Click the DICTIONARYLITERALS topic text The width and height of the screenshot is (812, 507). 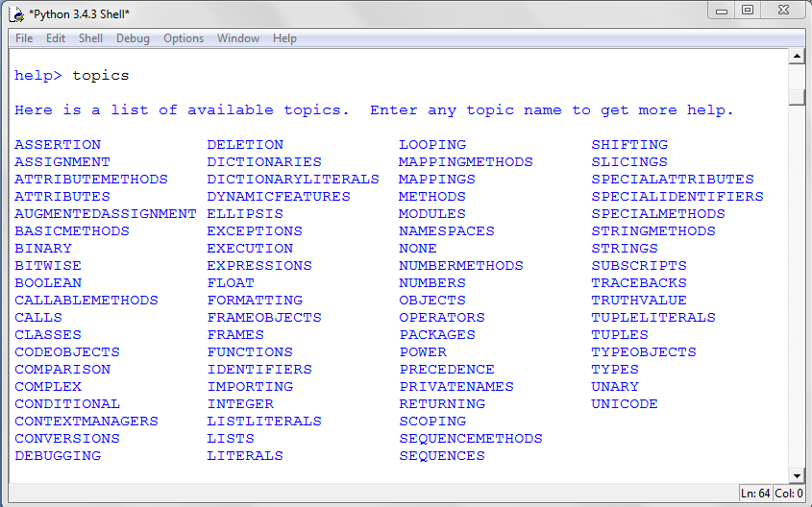293,179
